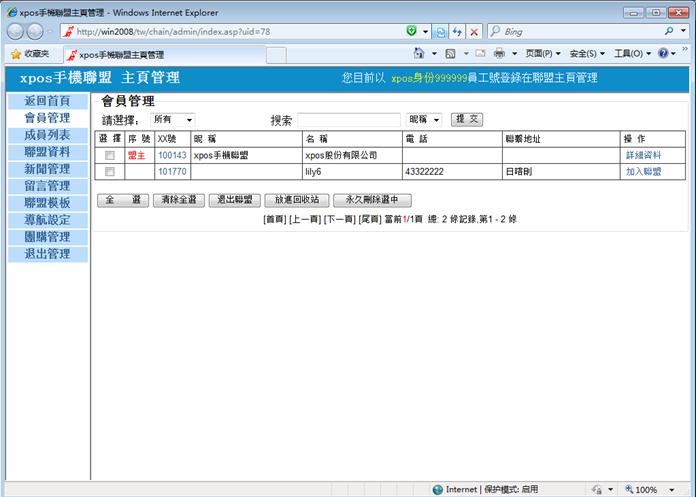Click the 搜索 text input field
The image size is (696, 497).
point(348,120)
